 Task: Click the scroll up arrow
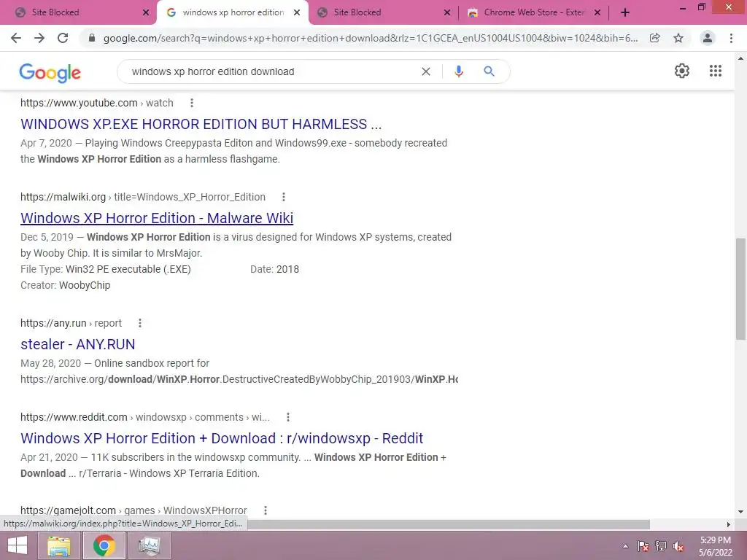point(740,58)
